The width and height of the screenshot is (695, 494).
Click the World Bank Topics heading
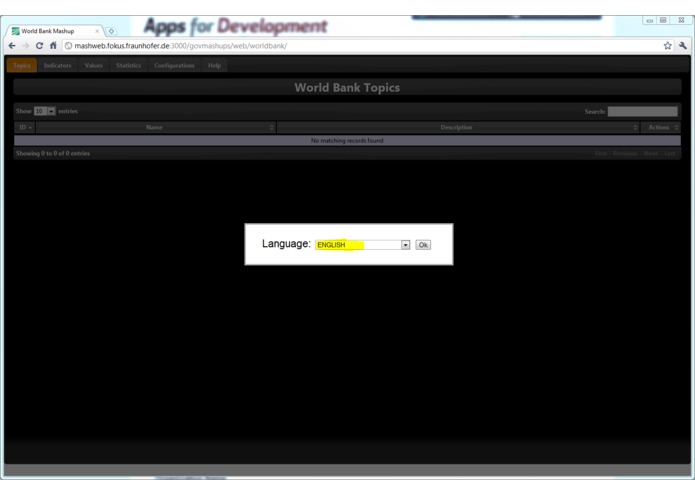click(x=347, y=87)
